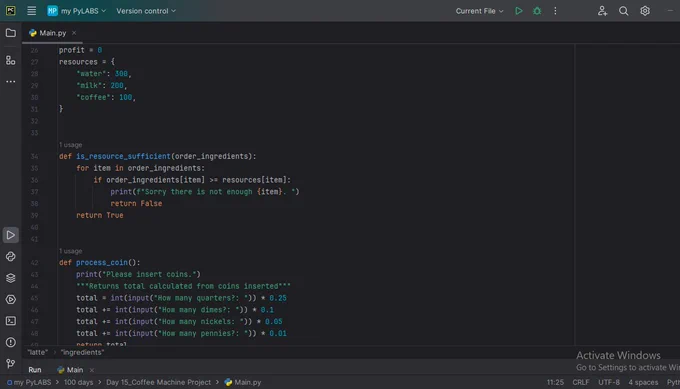
Task: Run the current file with green play button
Action: pyautogui.click(x=518, y=11)
